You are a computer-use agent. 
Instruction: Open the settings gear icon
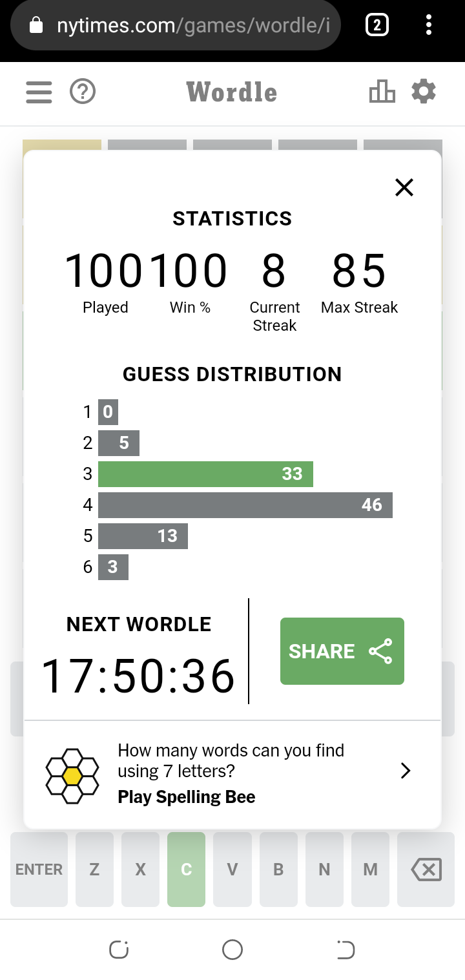click(x=424, y=92)
